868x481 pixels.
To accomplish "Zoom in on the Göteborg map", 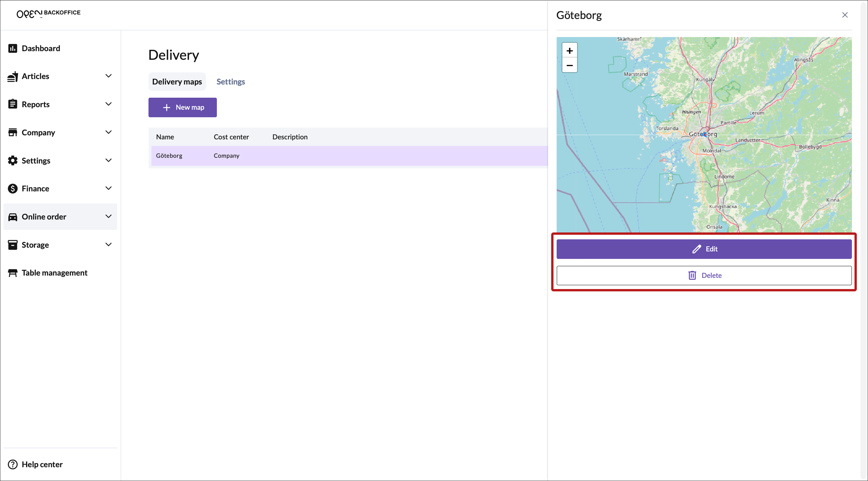I will [x=570, y=51].
